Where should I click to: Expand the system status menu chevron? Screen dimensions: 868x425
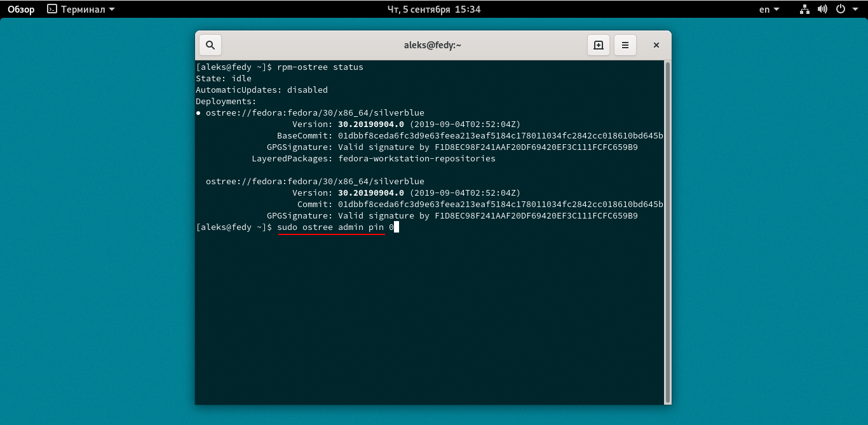[x=855, y=9]
